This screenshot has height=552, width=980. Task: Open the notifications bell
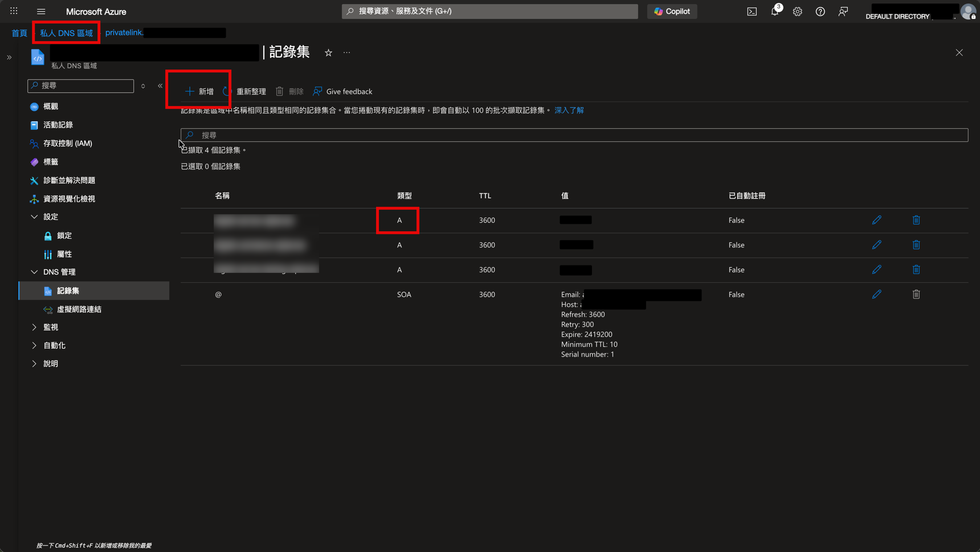[x=775, y=11]
